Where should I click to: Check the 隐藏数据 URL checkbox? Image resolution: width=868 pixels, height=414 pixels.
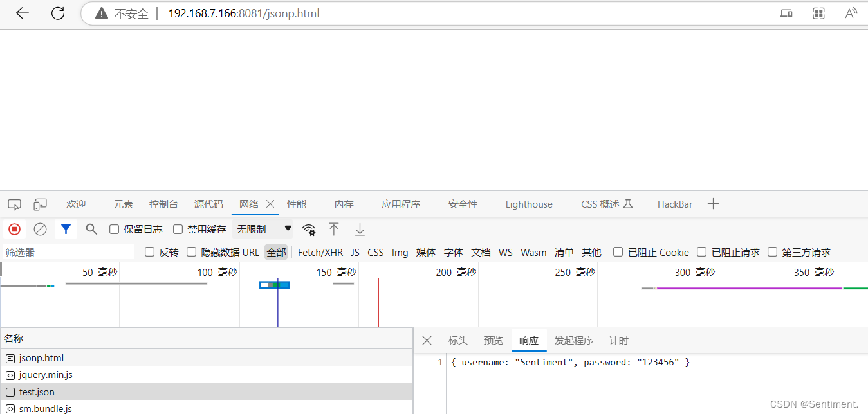tap(191, 252)
